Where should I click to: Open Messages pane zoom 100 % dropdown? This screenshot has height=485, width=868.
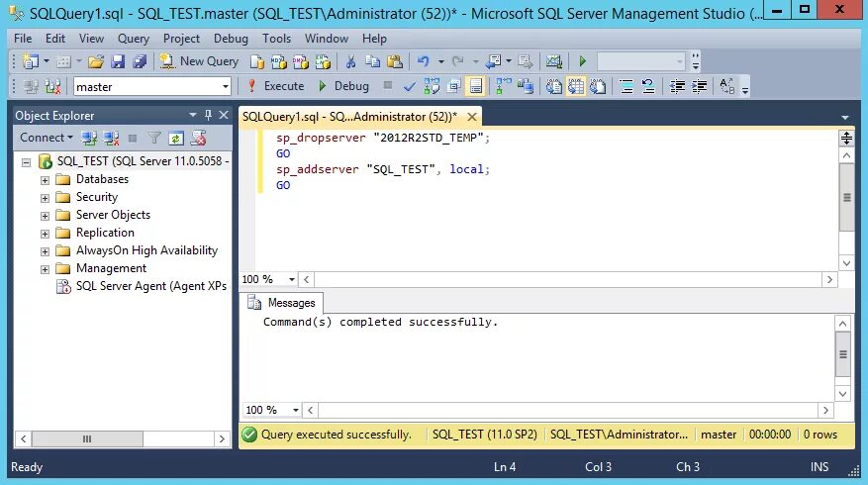[x=296, y=410]
